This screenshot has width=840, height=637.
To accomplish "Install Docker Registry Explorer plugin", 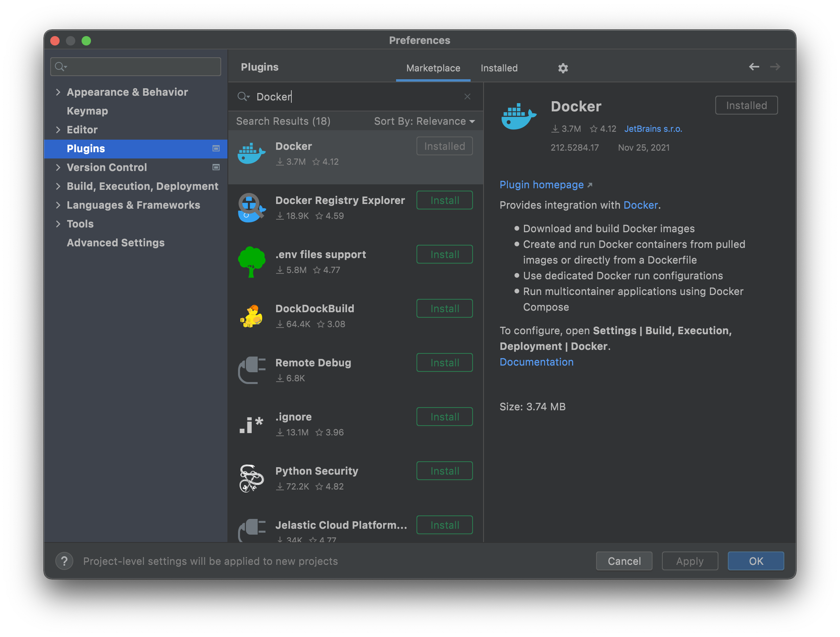I will pyautogui.click(x=444, y=200).
